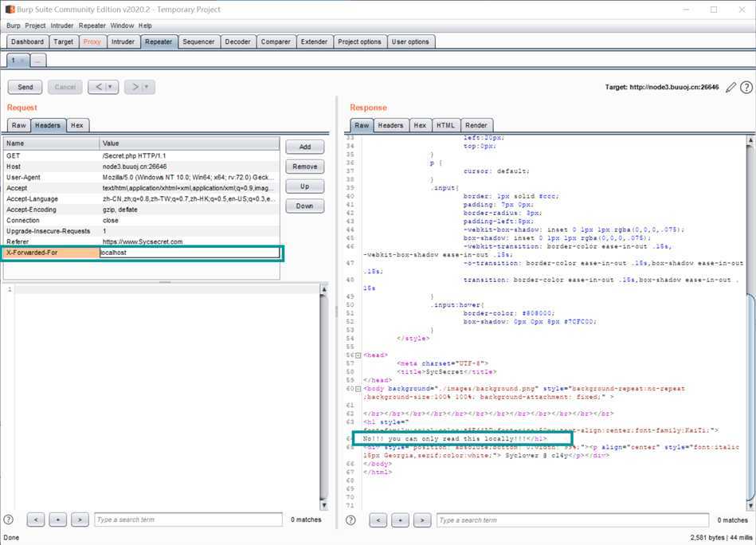Open the back history dropdown arrow
The height and width of the screenshot is (545, 756).
pos(111,87)
